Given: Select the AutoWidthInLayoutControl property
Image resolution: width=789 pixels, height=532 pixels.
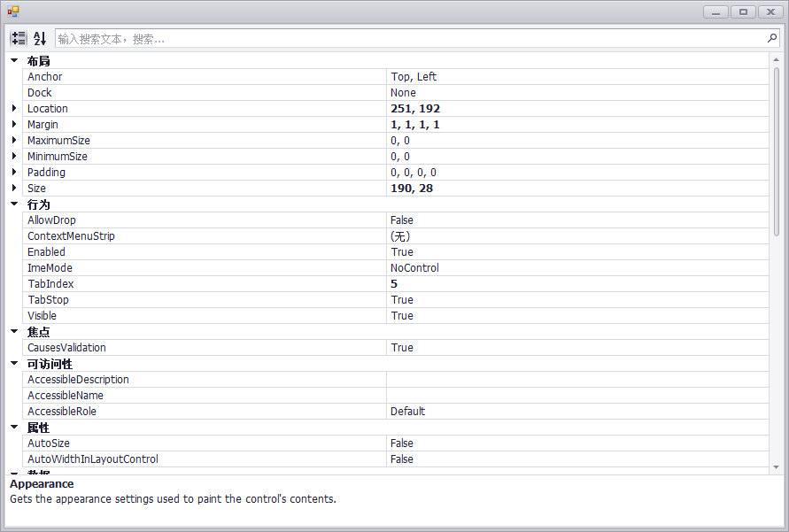Looking at the screenshot, I should pyautogui.click(x=205, y=459).
